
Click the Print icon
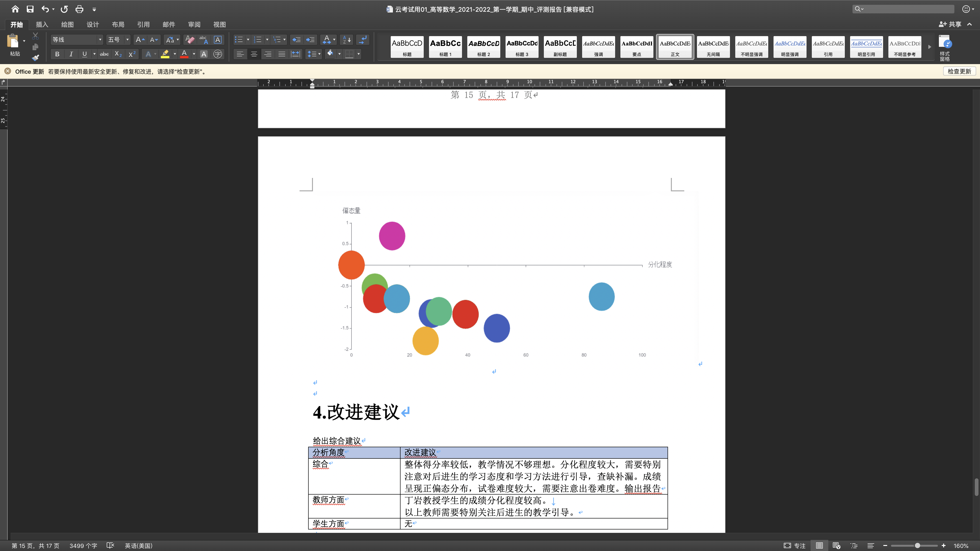[x=79, y=9]
